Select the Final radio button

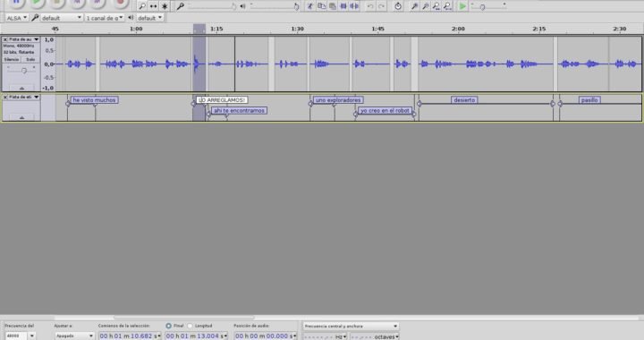point(168,326)
